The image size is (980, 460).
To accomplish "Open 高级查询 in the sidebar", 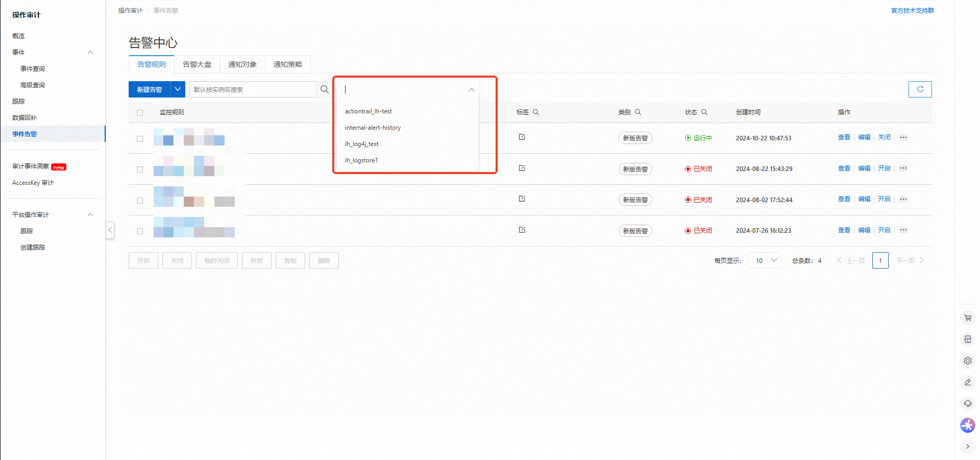I will pyautogui.click(x=33, y=85).
